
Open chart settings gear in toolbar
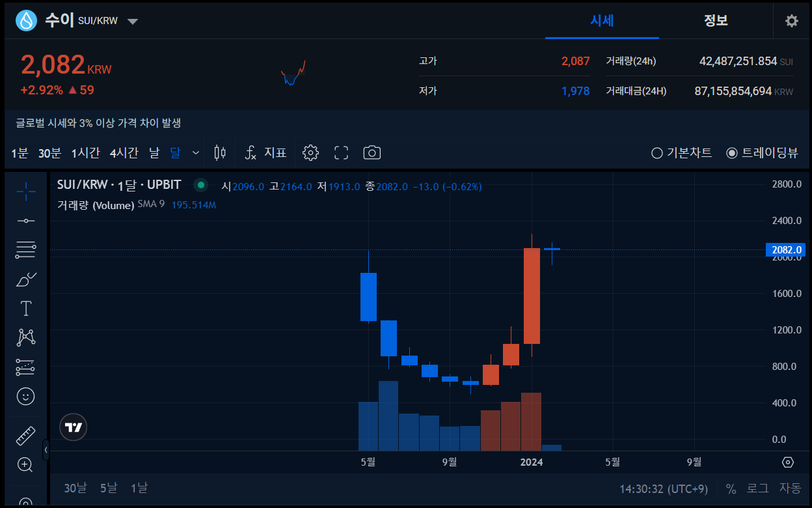point(311,153)
